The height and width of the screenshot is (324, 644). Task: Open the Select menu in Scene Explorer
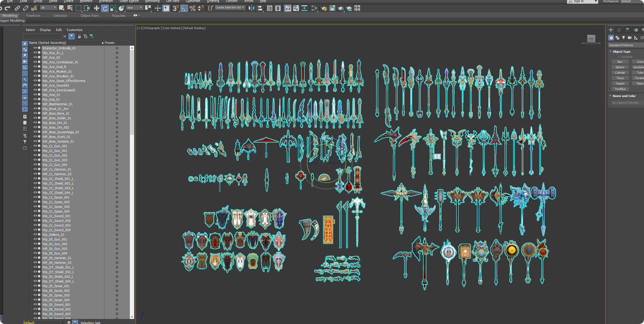pyautogui.click(x=30, y=30)
